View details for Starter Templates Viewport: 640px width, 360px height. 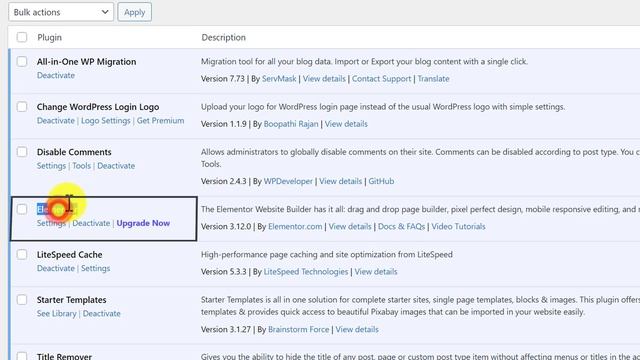tap(357, 329)
